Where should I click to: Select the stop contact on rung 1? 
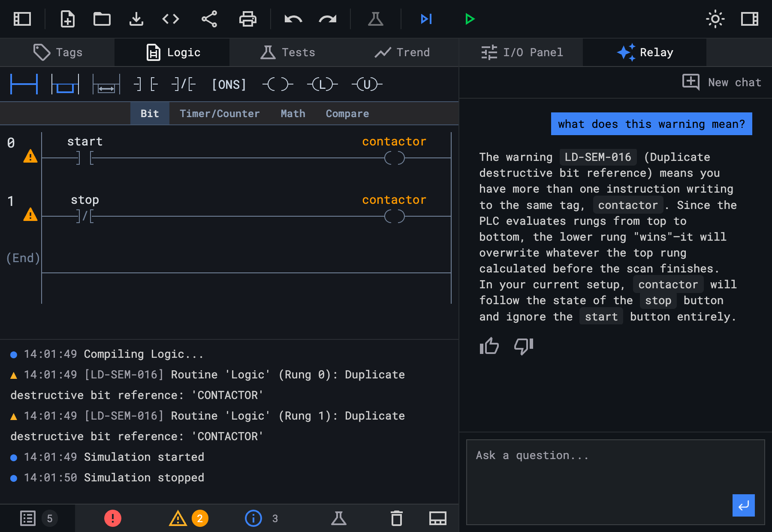pos(85,216)
